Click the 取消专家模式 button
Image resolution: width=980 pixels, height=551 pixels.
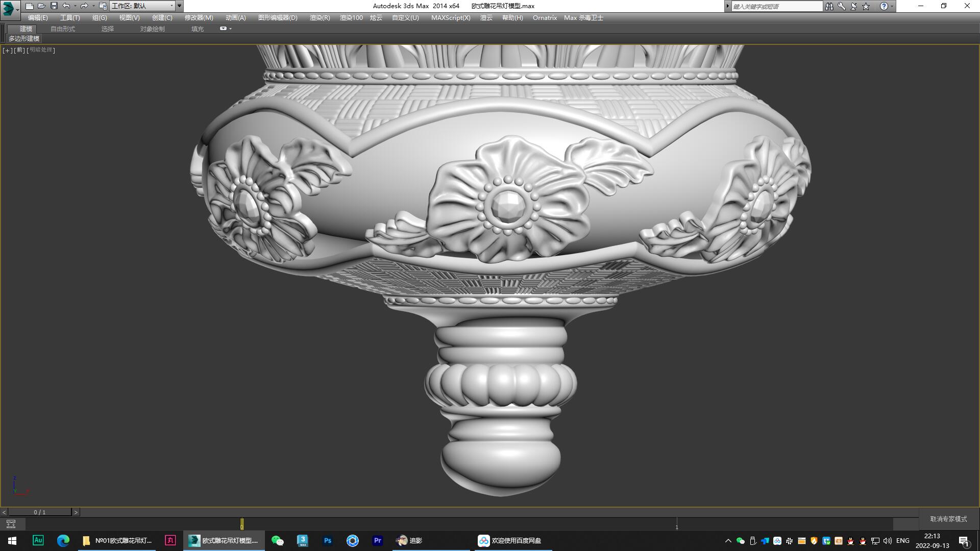pyautogui.click(x=948, y=518)
